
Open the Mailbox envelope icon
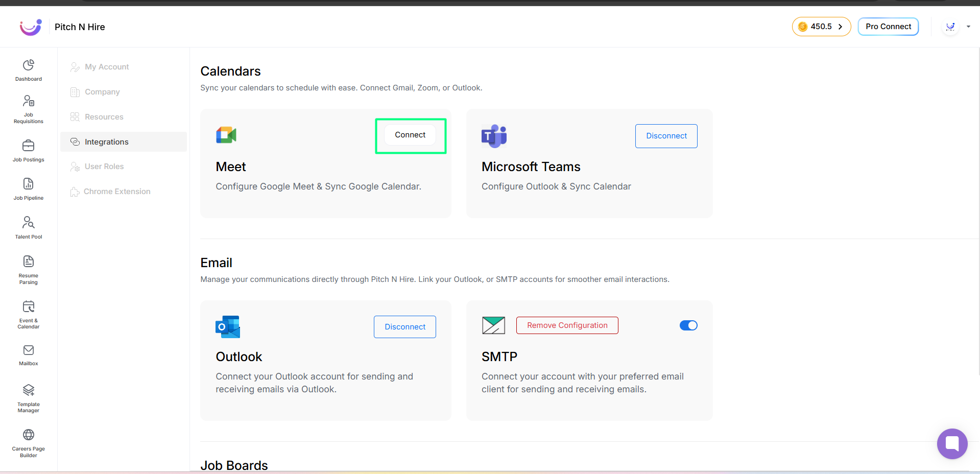pyautogui.click(x=29, y=350)
